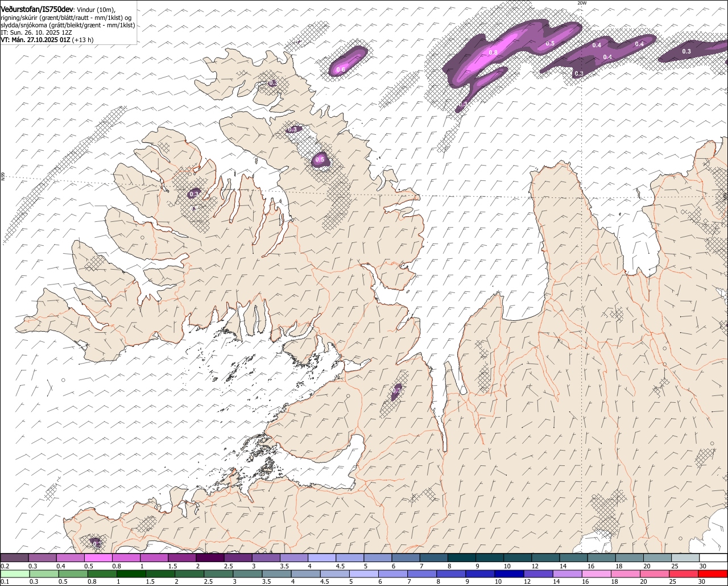This screenshot has width=728, height=586.
Task: Pick the pure red swatch starting at 30, lower legend
Action: click(713, 574)
